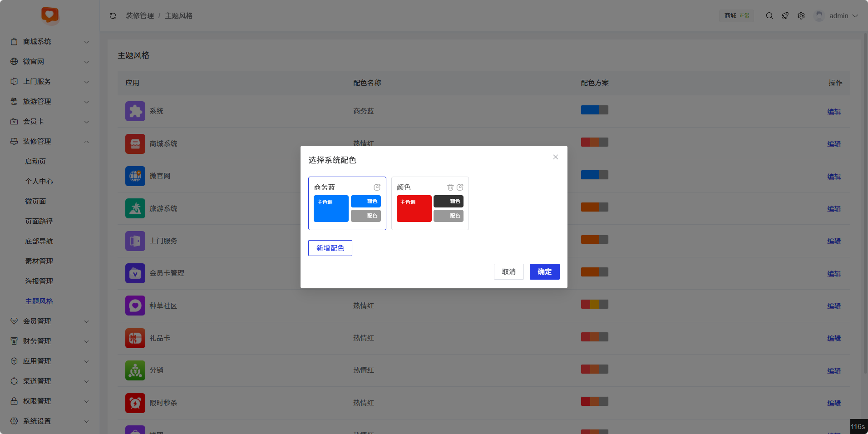Click 编辑 link for 系统 row
The width and height of the screenshot is (868, 434).
pyautogui.click(x=833, y=112)
